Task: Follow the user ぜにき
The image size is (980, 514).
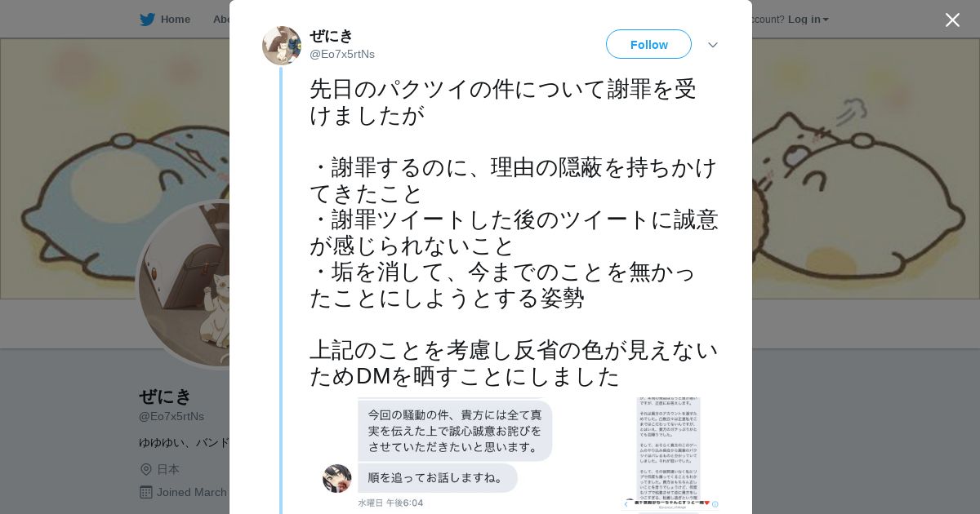Action: pyautogui.click(x=648, y=44)
